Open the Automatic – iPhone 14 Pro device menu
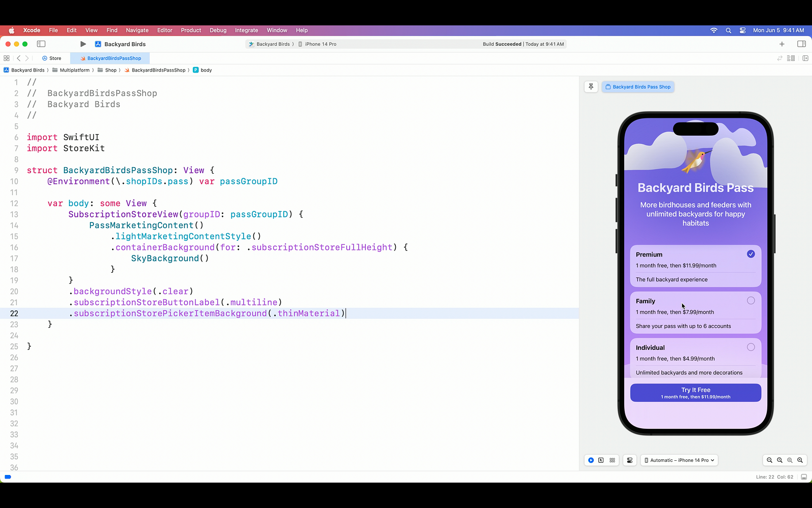Viewport: 812px width, 508px height. tap(680, 460)
